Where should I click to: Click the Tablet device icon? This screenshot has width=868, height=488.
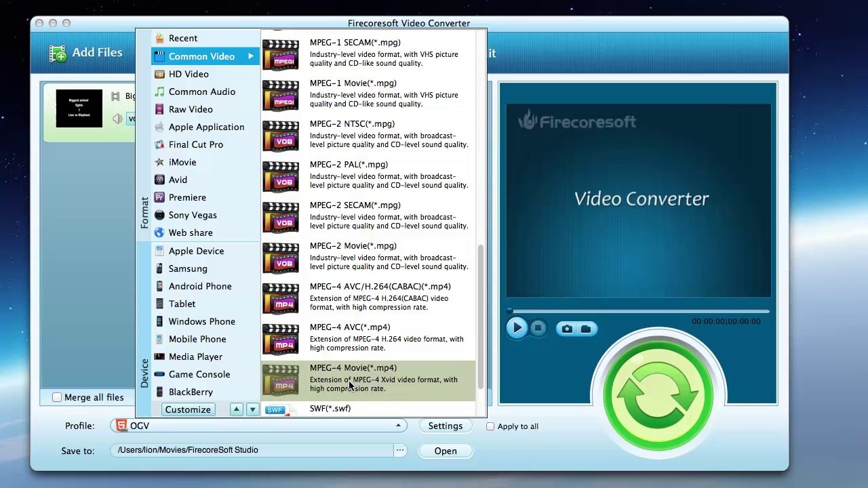159,304
